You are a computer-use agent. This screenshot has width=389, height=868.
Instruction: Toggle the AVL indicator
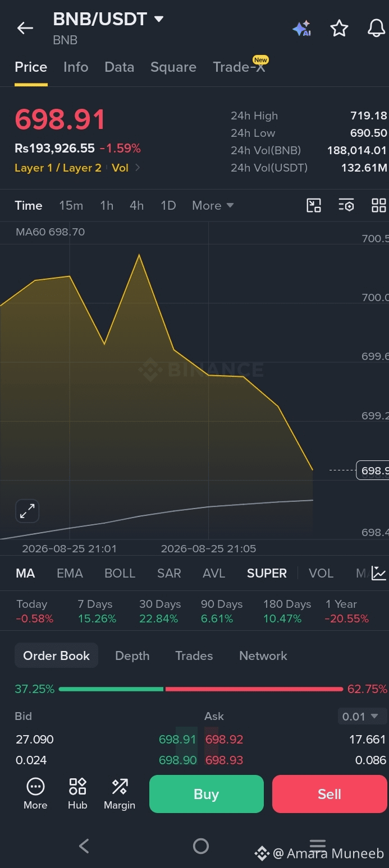click(x=214, y=573)
